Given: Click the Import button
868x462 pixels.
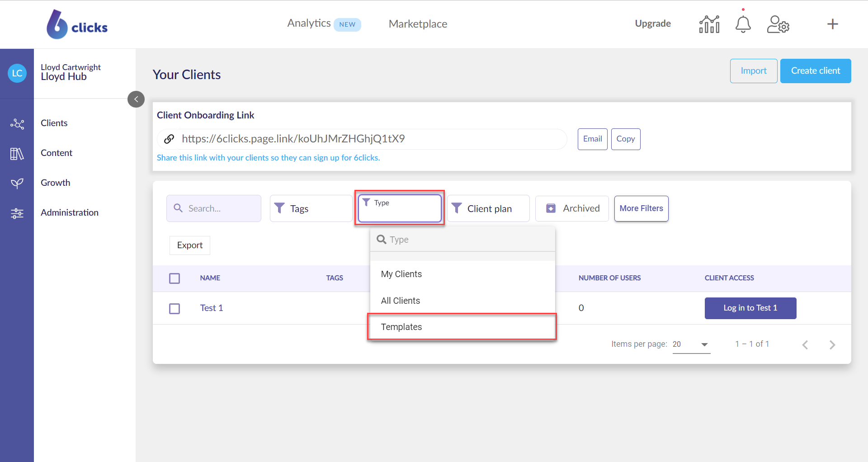Looking at the screenshot, I should coord(754,71).
